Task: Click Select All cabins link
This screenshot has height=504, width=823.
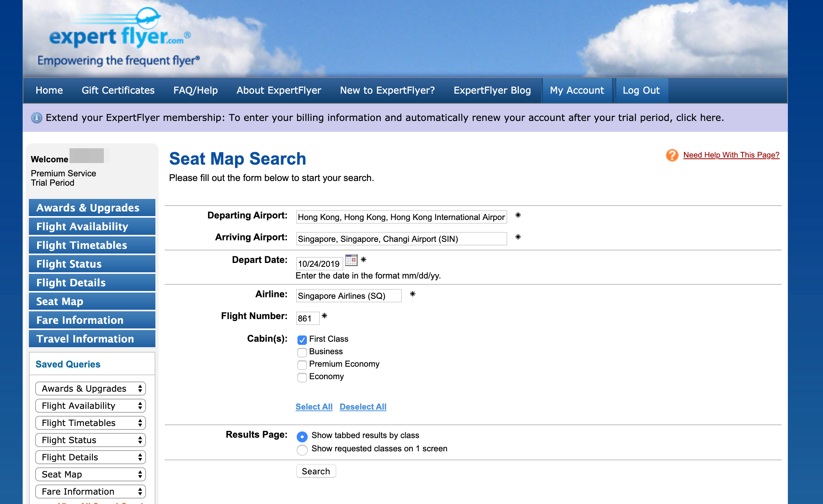Action: pyautogui.click(x=314, y=407)
